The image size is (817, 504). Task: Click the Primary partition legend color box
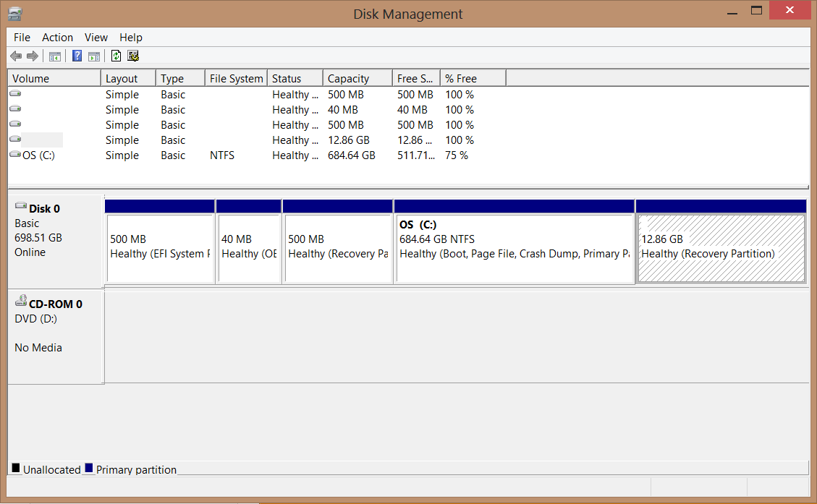89,469
